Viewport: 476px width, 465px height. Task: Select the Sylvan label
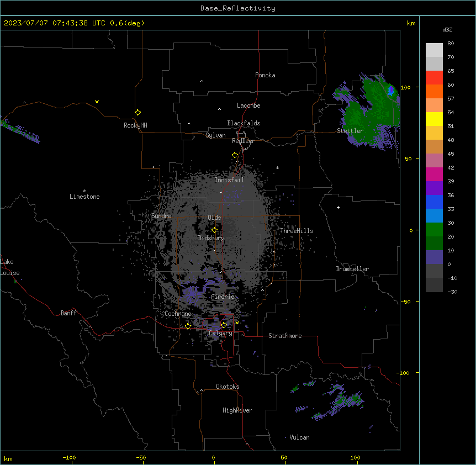coord(215,135)
